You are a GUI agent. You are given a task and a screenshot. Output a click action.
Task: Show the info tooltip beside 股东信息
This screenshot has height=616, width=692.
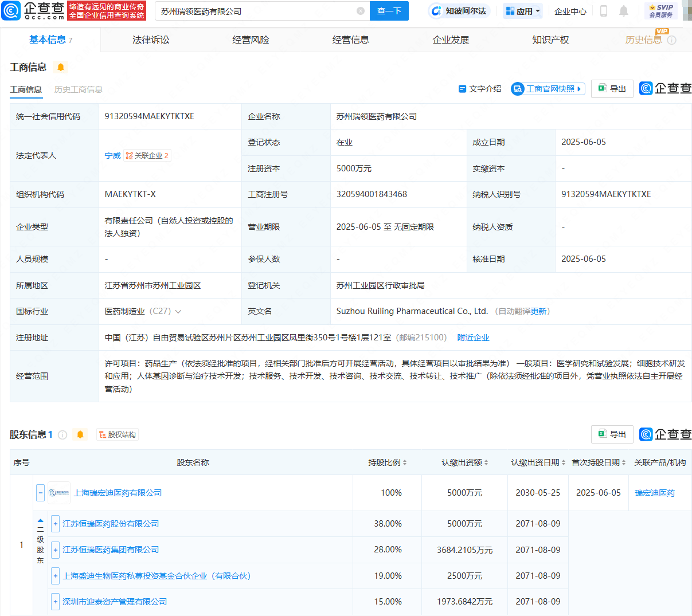62,435
